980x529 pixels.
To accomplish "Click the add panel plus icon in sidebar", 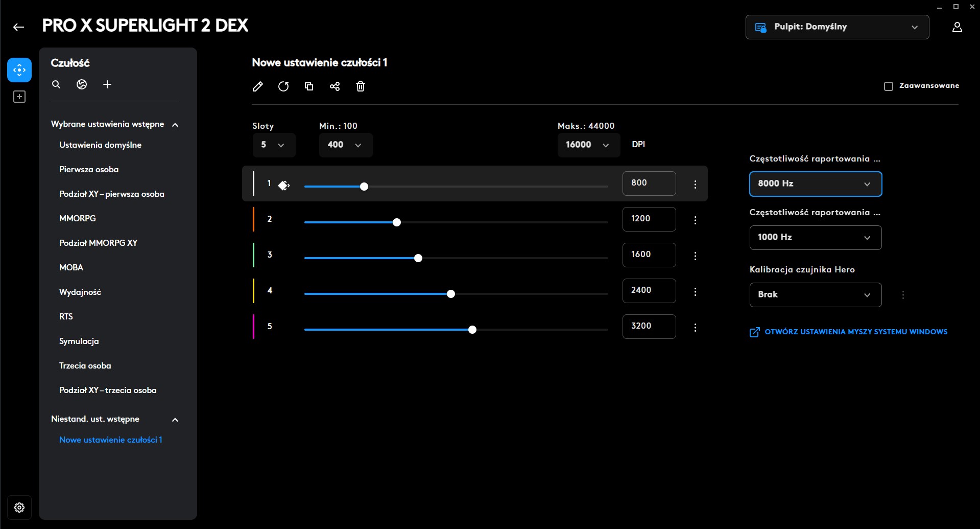I will click(x=19, y=97).
